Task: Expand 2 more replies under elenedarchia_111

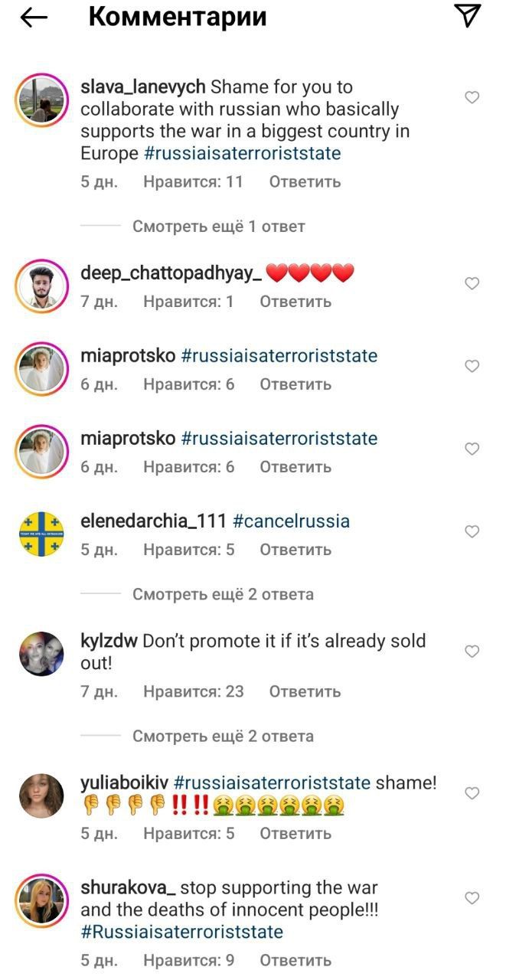Action: point(223,594)
